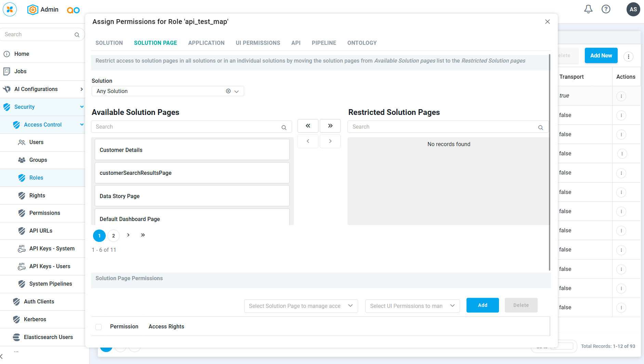644x364 pixels.
Task: Clear the Any Solution selection icon
Action: tap(228, 91)
